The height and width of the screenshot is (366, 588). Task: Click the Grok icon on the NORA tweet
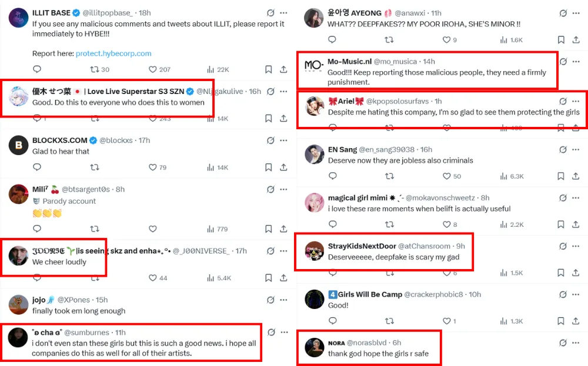[563, 343]
